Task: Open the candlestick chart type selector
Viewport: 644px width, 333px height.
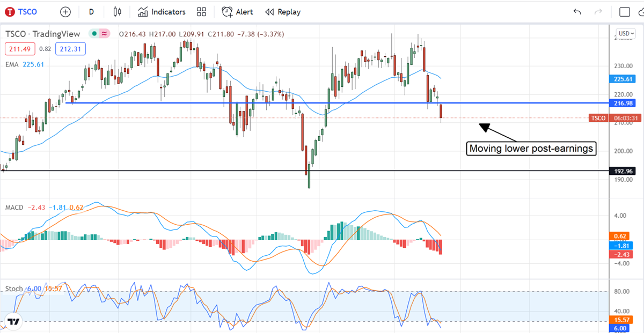Action: pyautogui.click(x=118, y=12)
